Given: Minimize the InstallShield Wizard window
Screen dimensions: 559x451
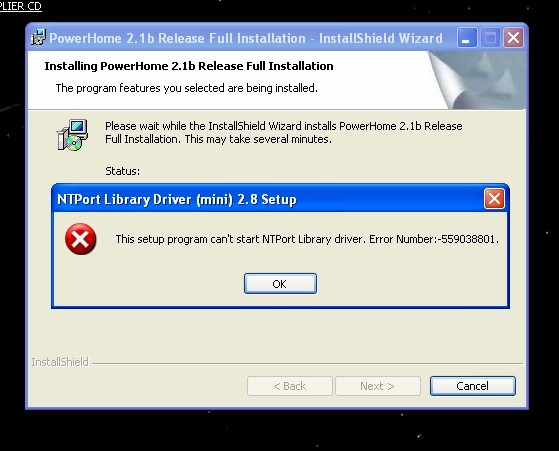Looking at the screenshot, I should point(467,37).
